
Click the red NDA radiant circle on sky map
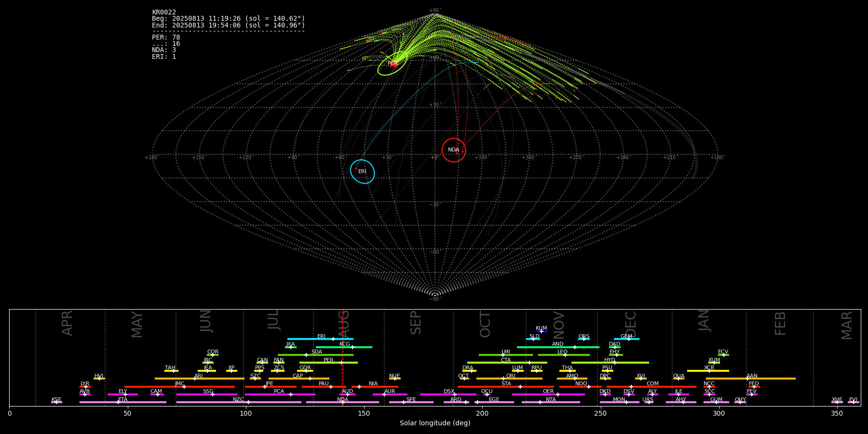tap(454, 150)
